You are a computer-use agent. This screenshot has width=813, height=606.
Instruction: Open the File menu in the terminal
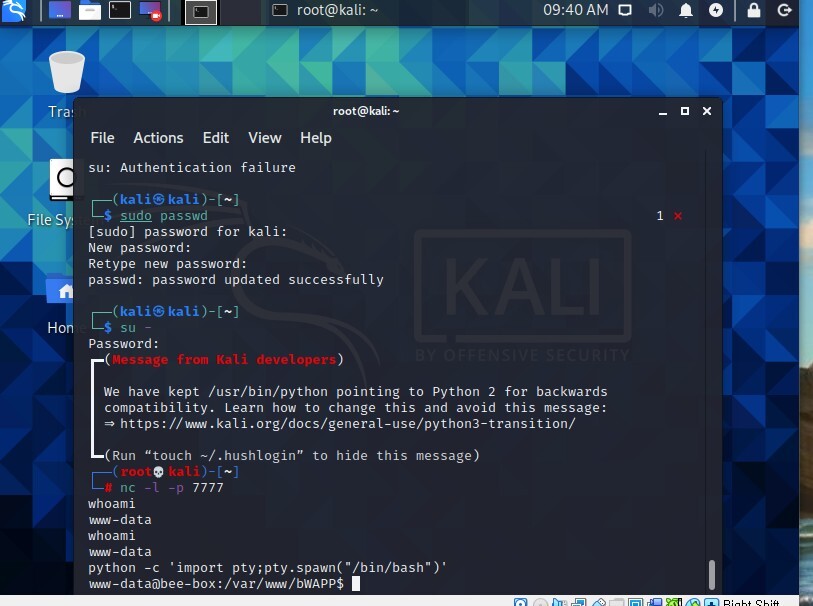(102, 138)
